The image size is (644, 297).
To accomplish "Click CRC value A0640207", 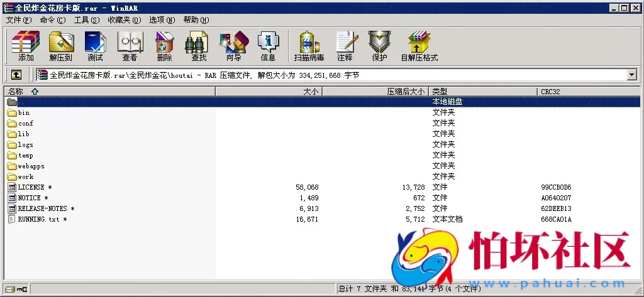I will tap(556, 198).
